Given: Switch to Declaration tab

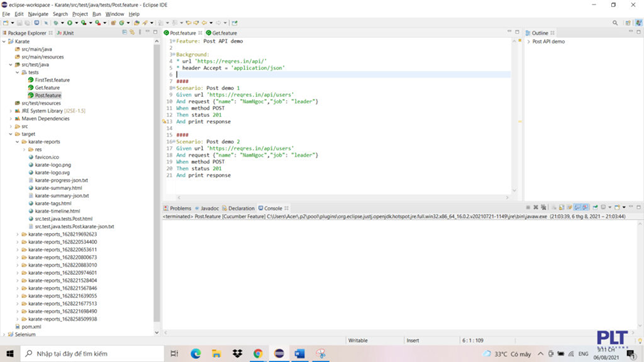Looking at the screenshot, I should 238,208.
